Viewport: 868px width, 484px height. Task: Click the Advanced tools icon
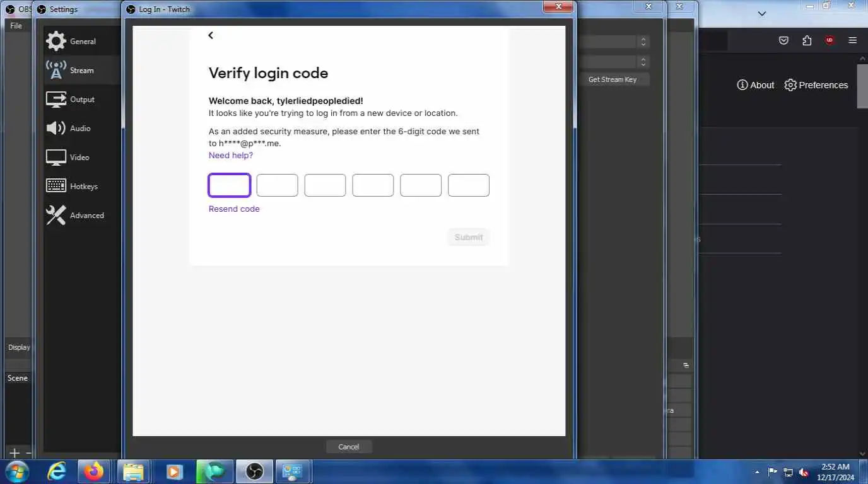point(56,216)
